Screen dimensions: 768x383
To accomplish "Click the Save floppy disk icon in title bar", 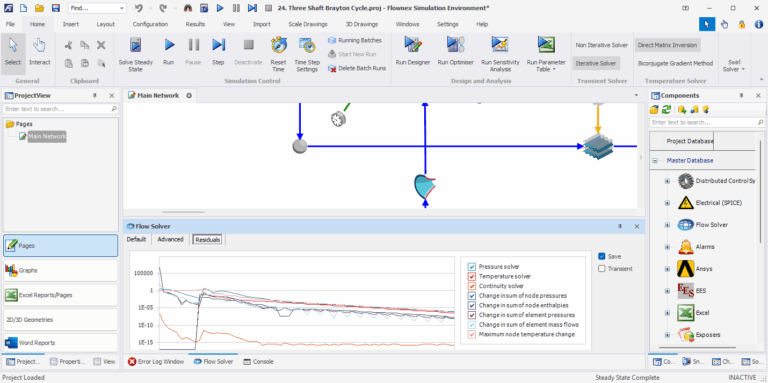I will click(x=55, y=8).
